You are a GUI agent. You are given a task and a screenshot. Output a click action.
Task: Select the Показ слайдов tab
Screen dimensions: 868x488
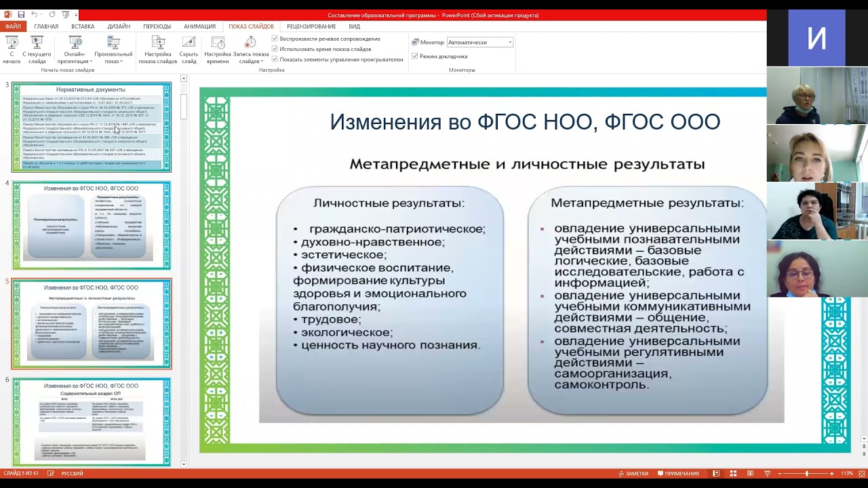(x=251, y=26)
